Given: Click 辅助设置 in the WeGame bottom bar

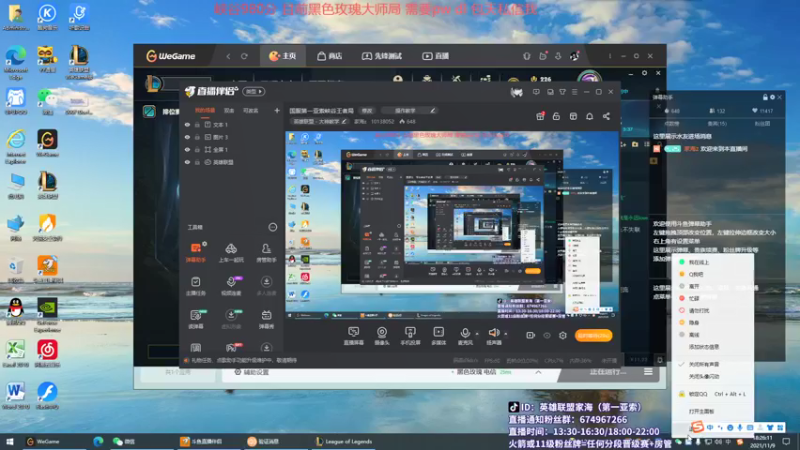Looking at the screenshot, I should pos(251,372).
